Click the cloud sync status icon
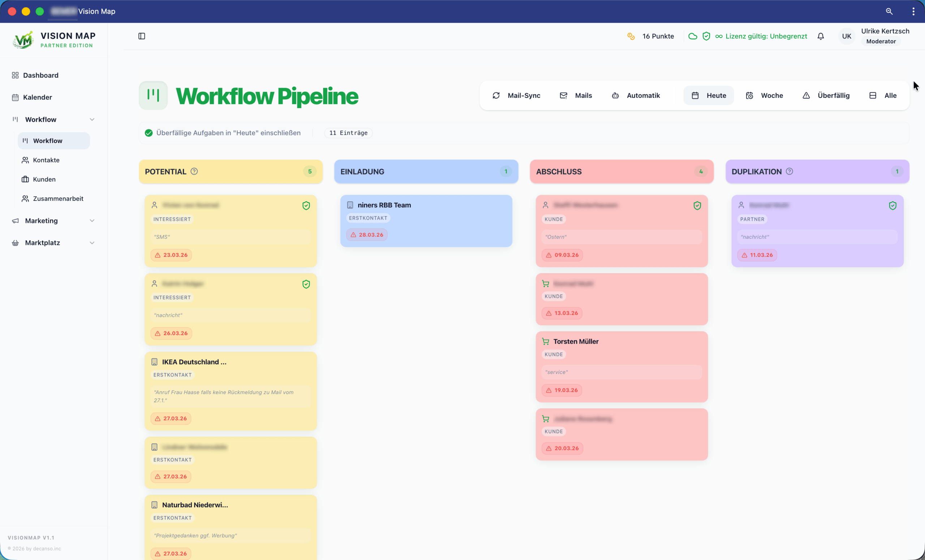925x560 pixels. coord(693,36)
